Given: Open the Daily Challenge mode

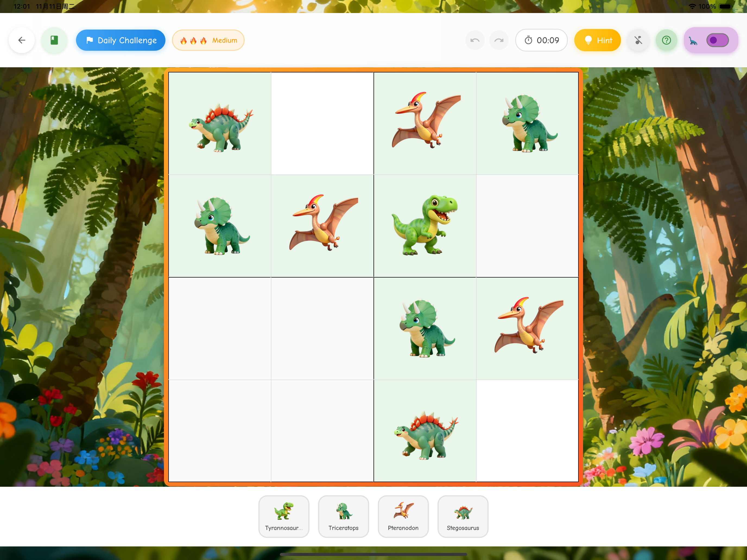Looking at the screenshot, I should tap(121, 40).
